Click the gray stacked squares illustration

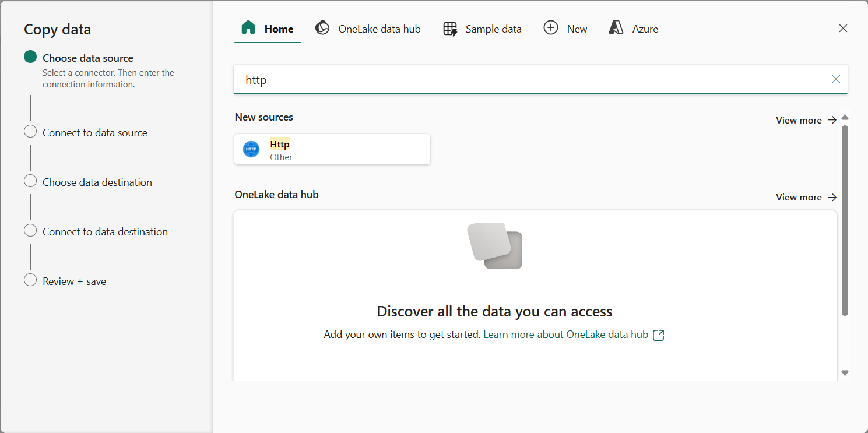(x=495, y=245)
